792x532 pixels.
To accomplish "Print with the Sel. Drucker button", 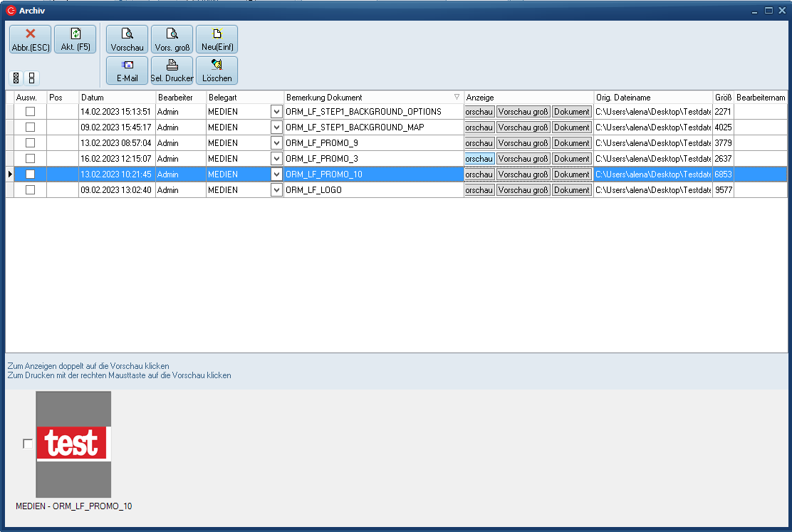I will [172, 71].
